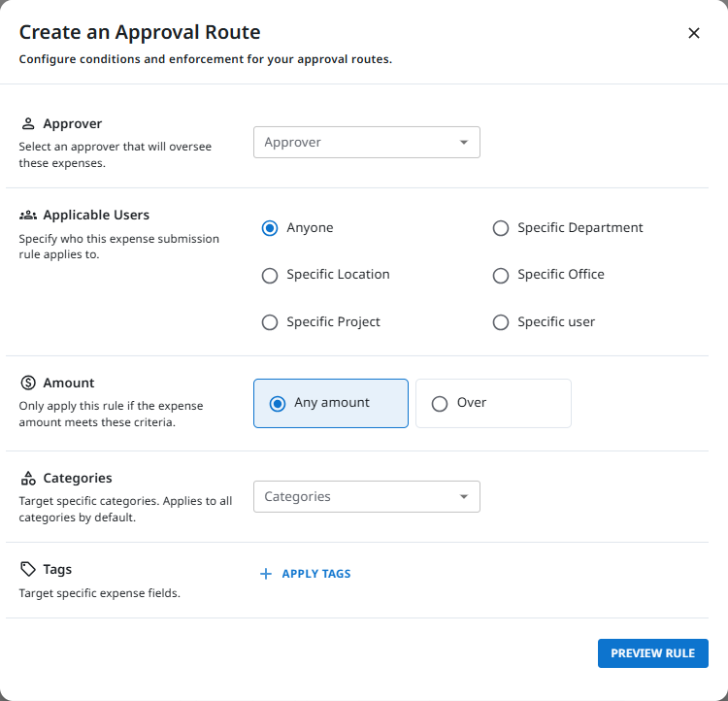Click 'Target specific expense fields.' description
This screenshot has height=701, width=728.
[x=99, y=593]
